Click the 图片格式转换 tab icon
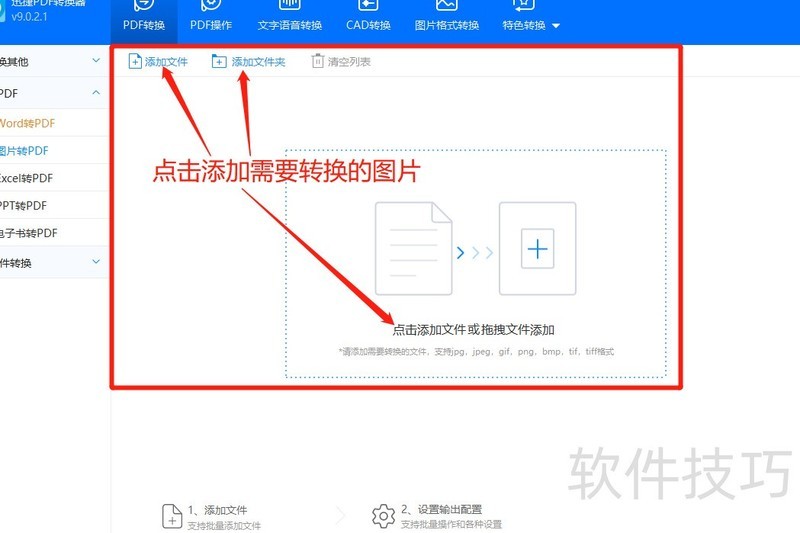Screen dimensions: 800x533 (446, 5)
